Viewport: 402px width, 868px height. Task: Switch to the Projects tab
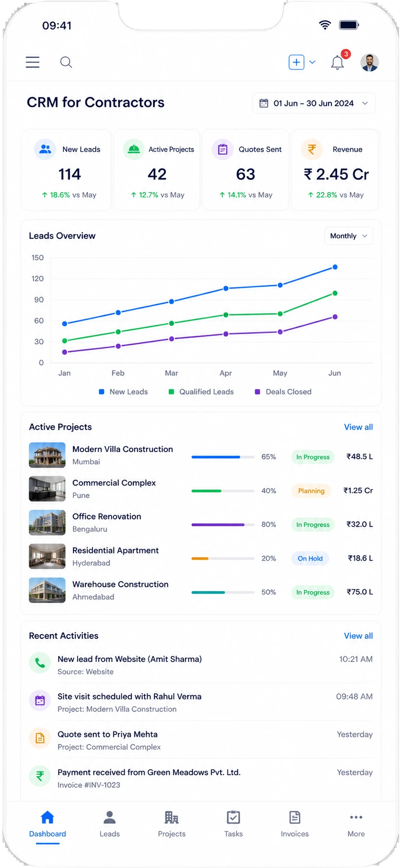[x=172, y=825]
